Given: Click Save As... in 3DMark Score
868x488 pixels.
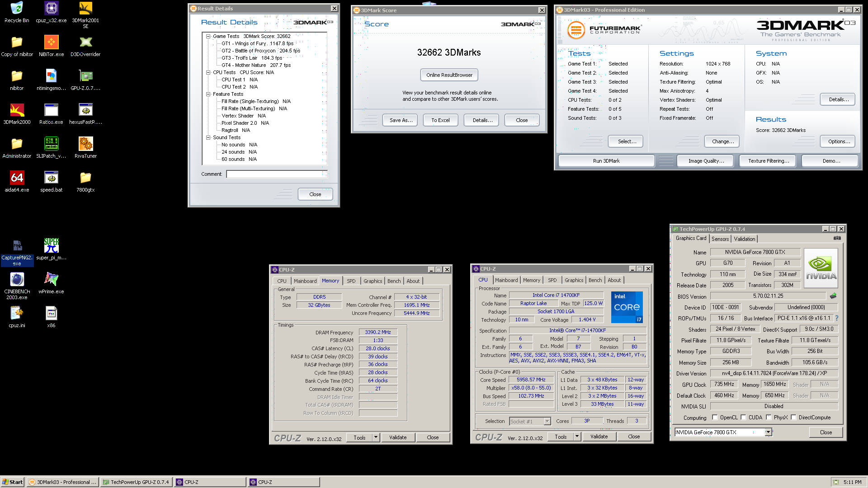Looking at the screenshot, I should (401, 120).
